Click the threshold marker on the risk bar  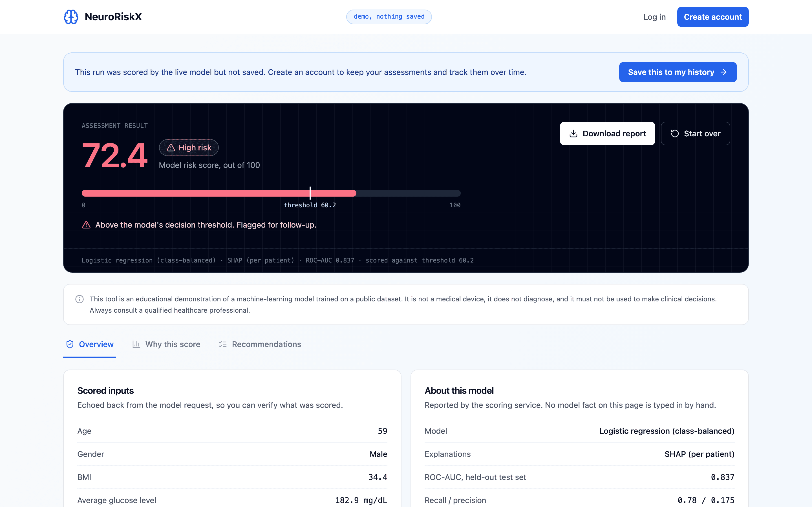pos(310,193)
